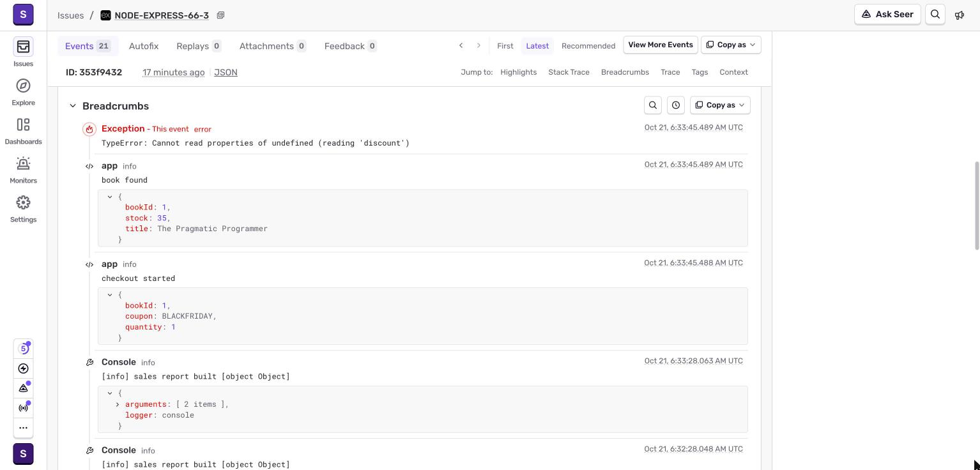This screenshot has height=470, width=980.
Task: Jump to Trace section
Action: [x=670, y=72]
